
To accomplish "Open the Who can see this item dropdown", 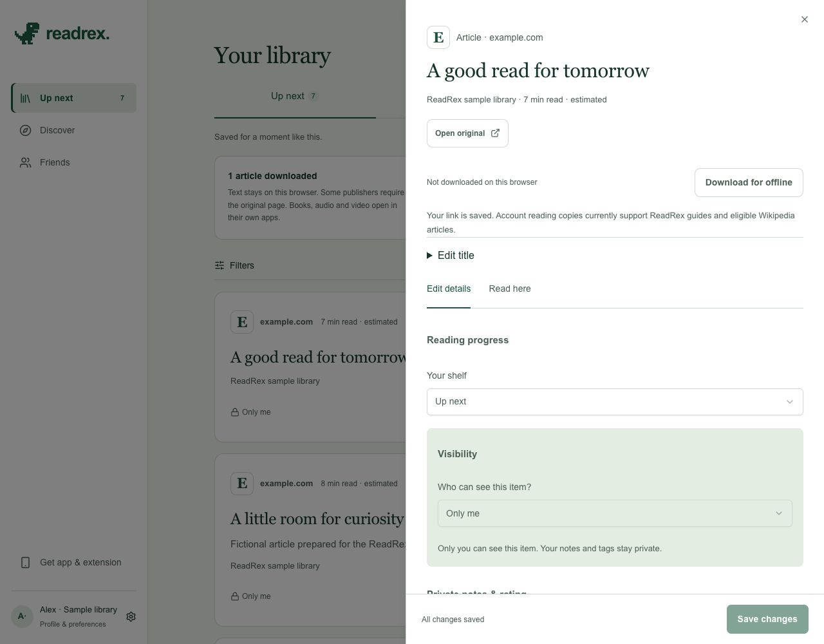I will pyautogui.click(x=615, y=513).
